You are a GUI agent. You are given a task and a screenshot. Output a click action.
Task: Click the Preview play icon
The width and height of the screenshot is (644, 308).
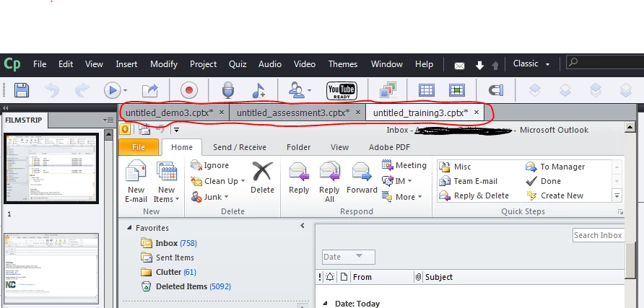[x=112, y=90]
